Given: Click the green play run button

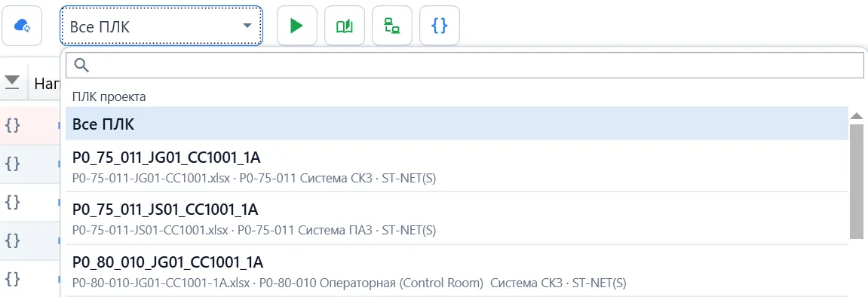Looking at the screenshot, I should pos(296,26).
